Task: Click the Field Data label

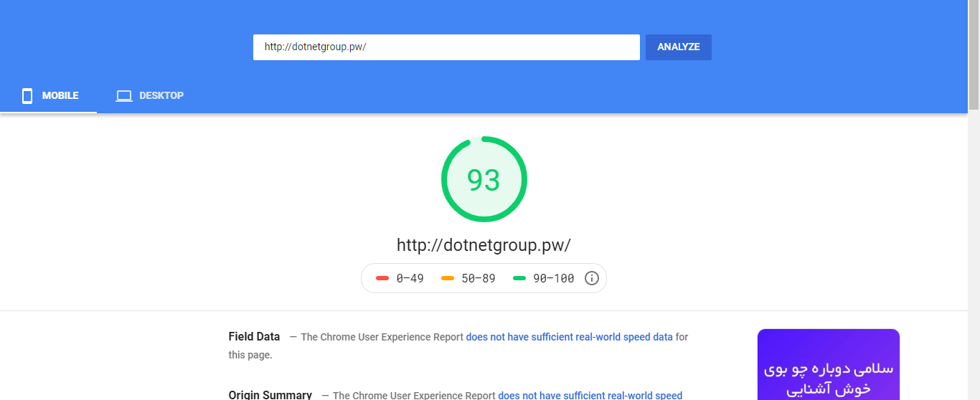Action: point(254,336)
